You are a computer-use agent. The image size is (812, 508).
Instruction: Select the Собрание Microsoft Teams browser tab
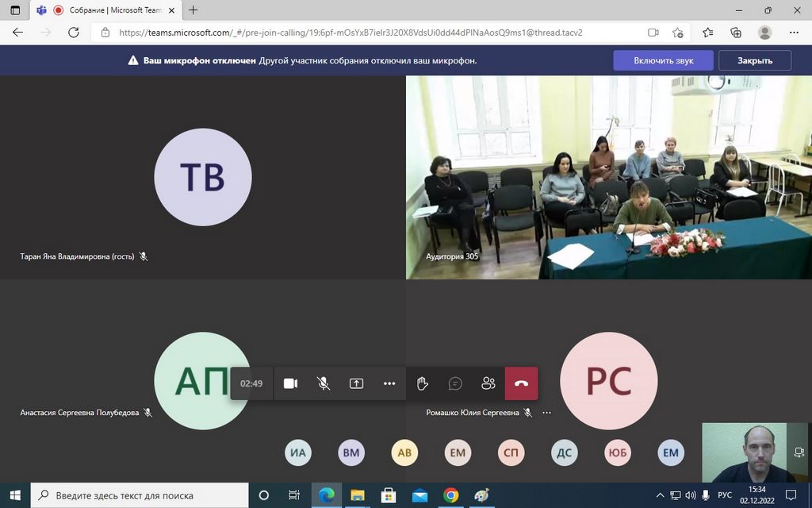click(x=106, y=10)
